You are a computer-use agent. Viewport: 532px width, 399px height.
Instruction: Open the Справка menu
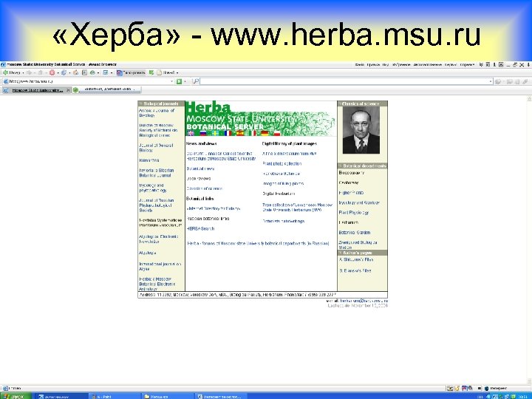point(467,64)
